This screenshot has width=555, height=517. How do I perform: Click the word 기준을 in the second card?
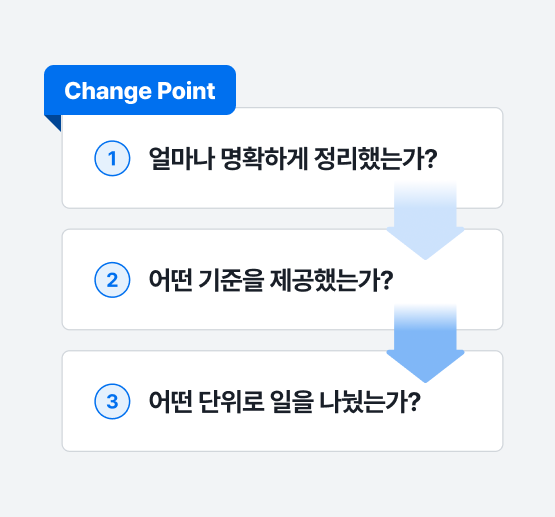tap(231, 280)
